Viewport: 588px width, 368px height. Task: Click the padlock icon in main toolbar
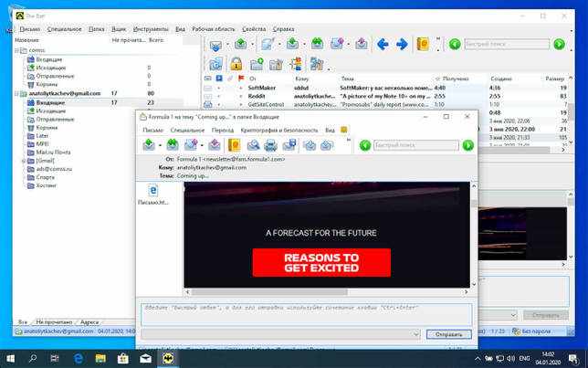pyautogui.click(x=236, y=64)
